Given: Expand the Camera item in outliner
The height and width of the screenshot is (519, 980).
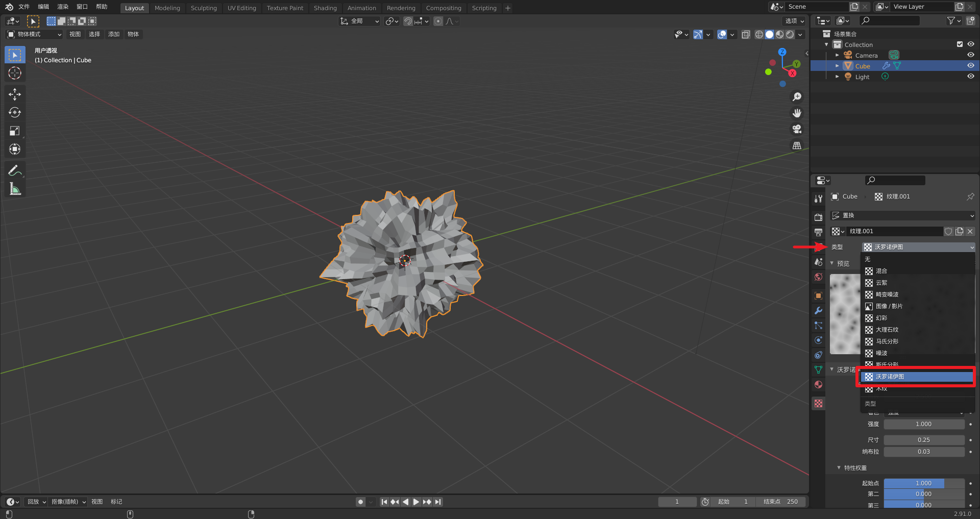Looking at the screenshot, I should [x=837, y=55].
